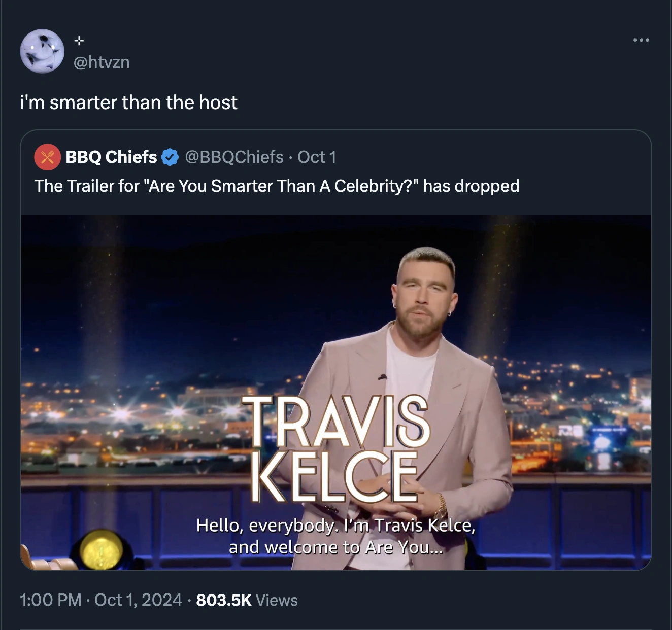Click the BBQ Chiefs account name

[111, 157]
